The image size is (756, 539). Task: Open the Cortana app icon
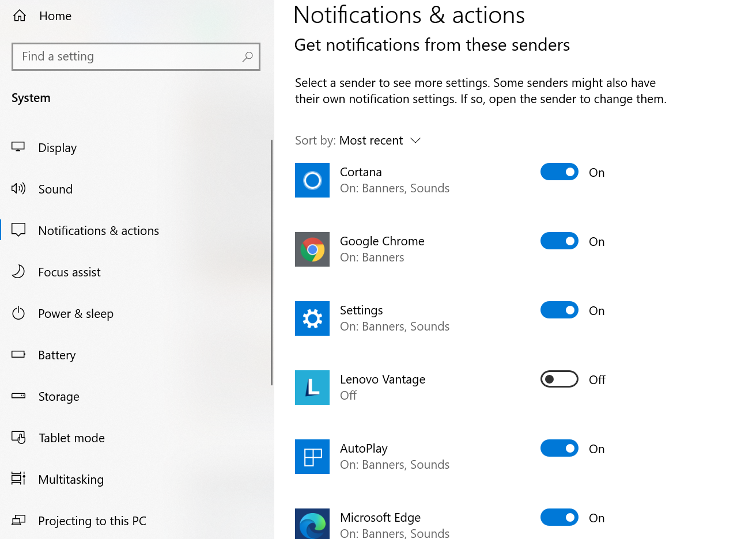312,180
